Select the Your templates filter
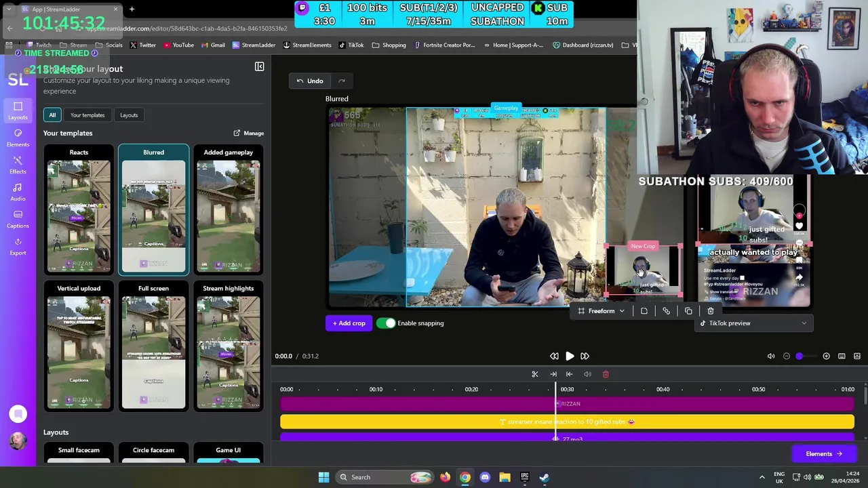Viewport: 868px width, 488px height. 87,115
